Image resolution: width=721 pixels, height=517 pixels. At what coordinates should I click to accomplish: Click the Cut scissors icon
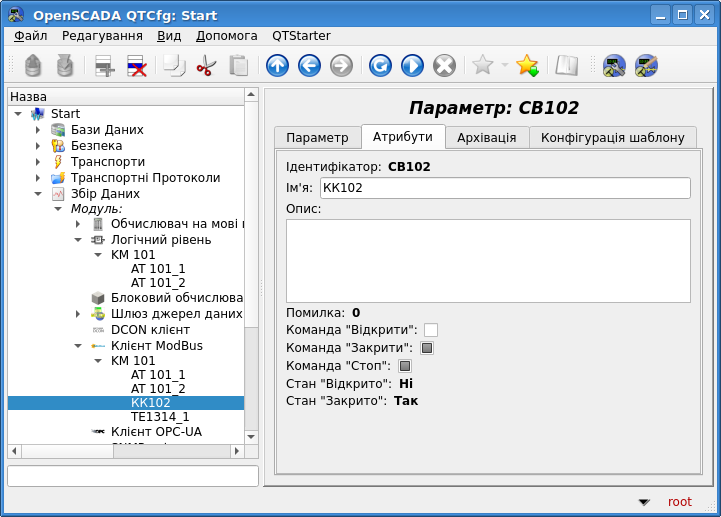(206, 66)
